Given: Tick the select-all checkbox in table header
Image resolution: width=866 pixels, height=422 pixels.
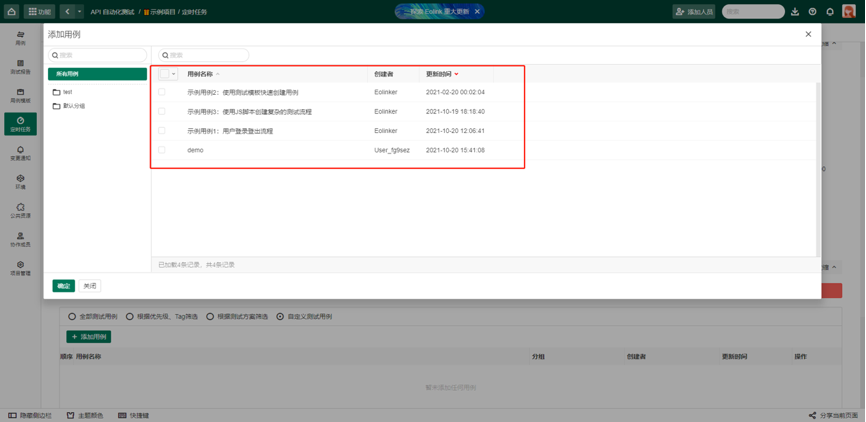Looking at the screenshot, I should click(165, 74).
